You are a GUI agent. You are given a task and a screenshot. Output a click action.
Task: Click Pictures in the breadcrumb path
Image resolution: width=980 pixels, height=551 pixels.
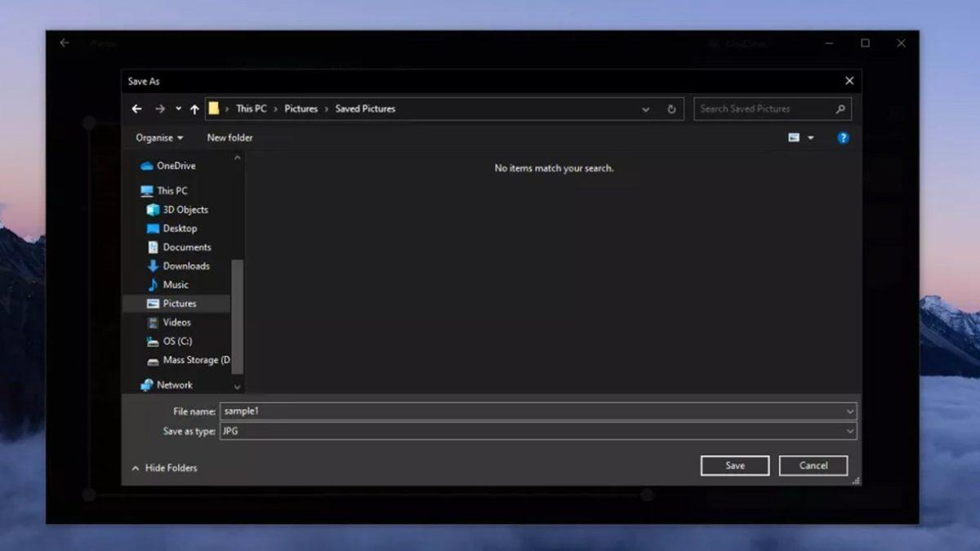tap(301, 109)
